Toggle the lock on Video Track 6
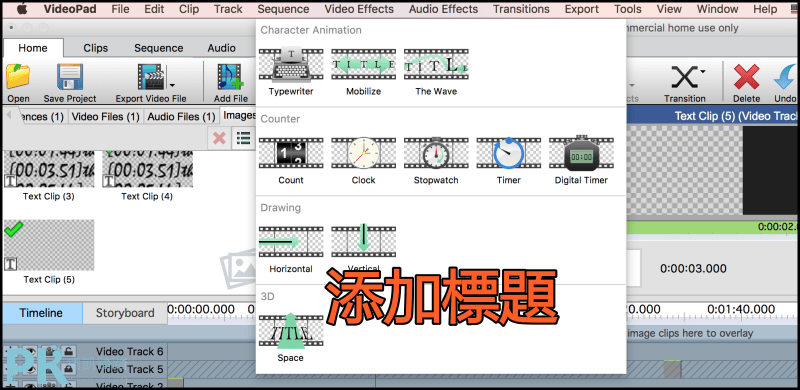The image size is (800, 390). 68,352
